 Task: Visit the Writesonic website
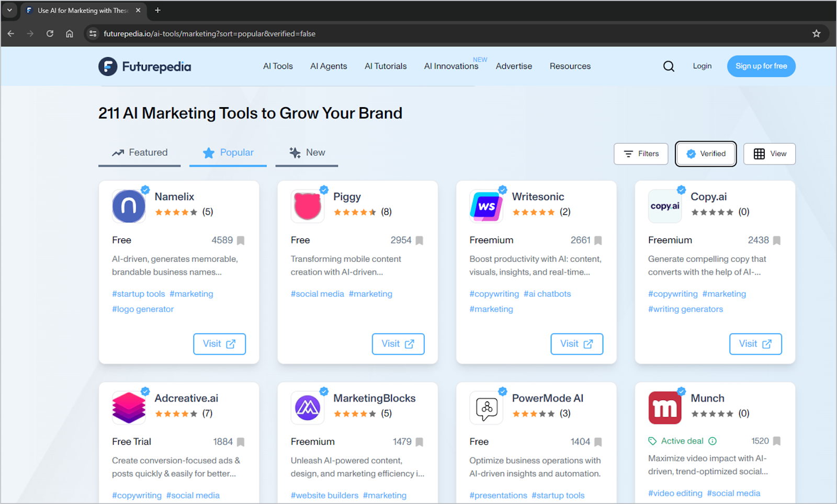click(576, 344)
